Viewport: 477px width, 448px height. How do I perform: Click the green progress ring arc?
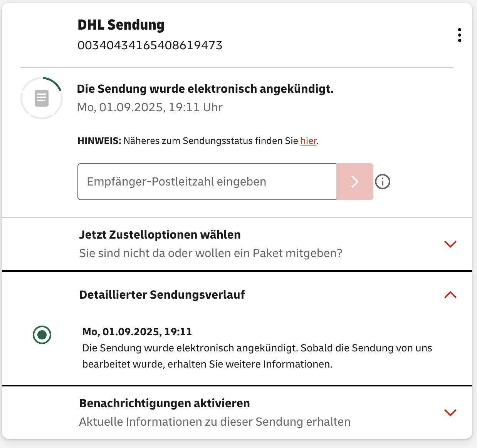coord(54,82)
